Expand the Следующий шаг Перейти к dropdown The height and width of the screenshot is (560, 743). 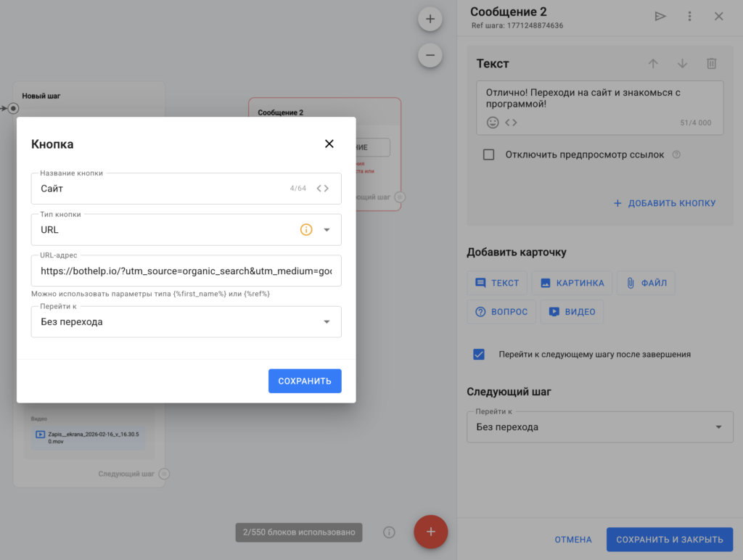[718, 427]
